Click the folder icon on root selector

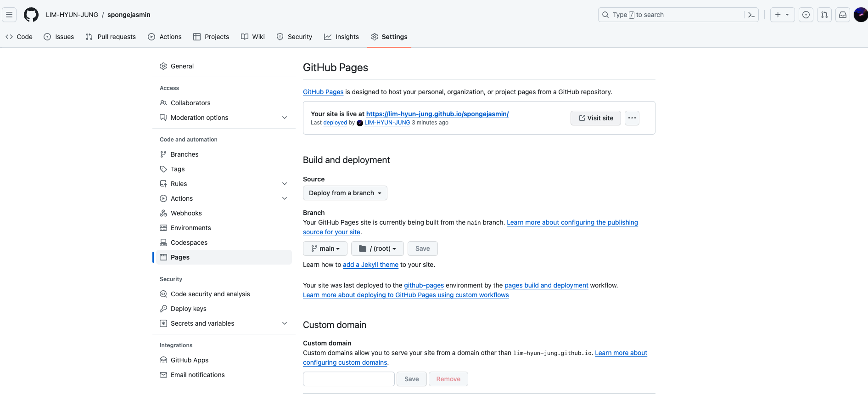pyautogui.click(x=363, y=249)
